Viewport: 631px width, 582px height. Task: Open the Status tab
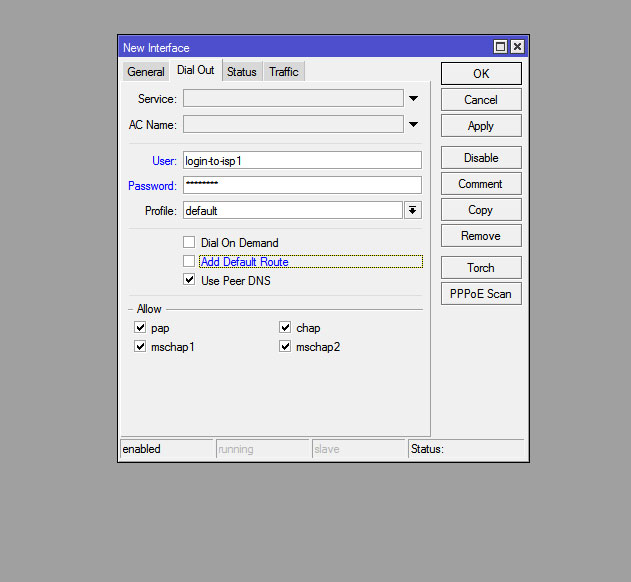point(241,72)
